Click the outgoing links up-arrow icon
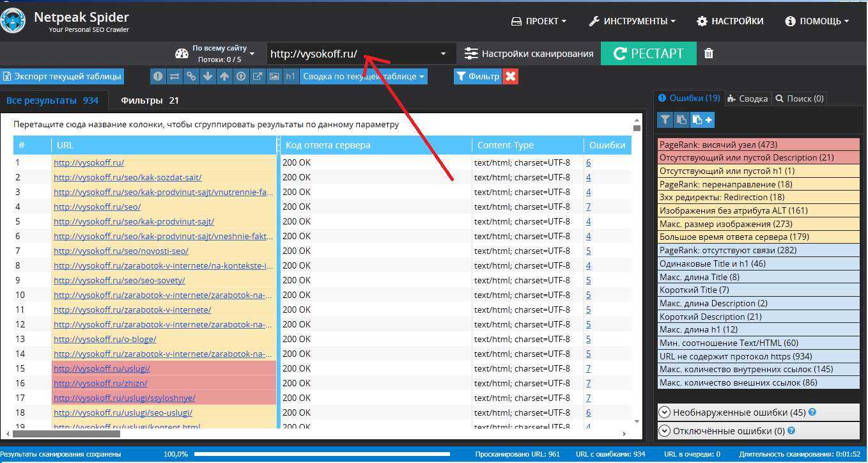Screen dimensions: 868x463 tap(224, 77)
